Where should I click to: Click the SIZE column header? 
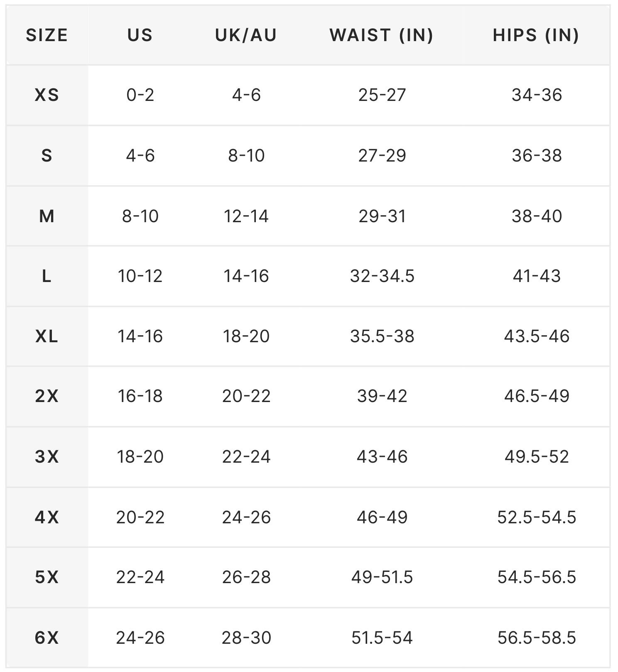47,35
